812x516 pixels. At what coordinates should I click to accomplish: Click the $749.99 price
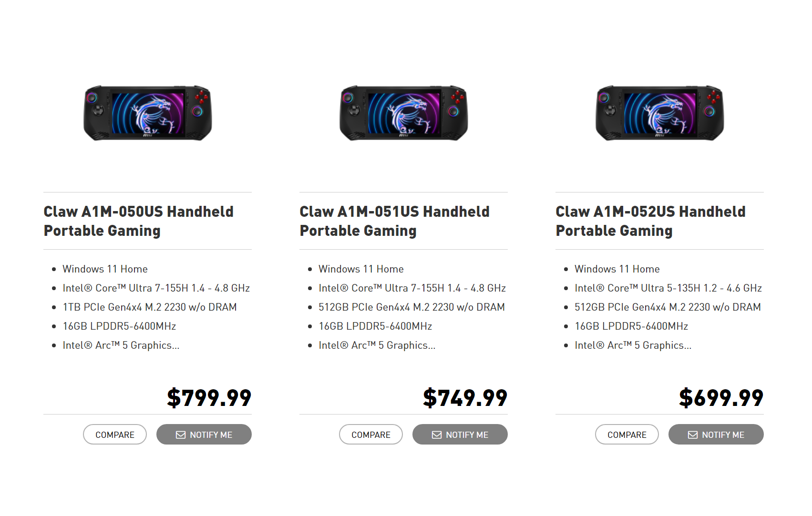tap(465, 398)
